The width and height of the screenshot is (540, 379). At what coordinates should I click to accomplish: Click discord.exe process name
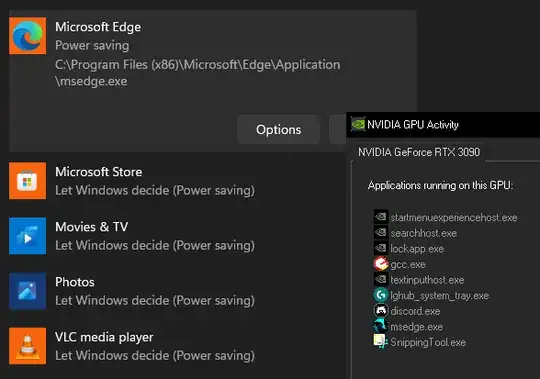click(415, 311)
